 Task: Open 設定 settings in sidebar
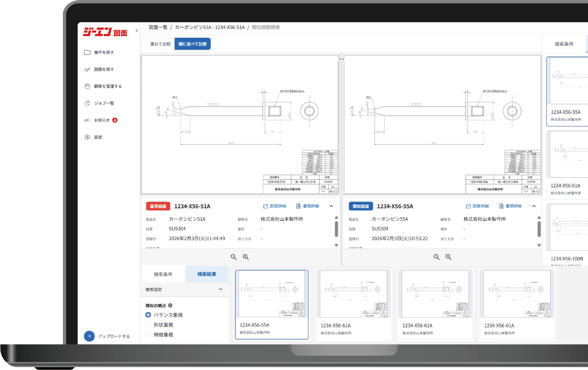(x=98, y=137)
